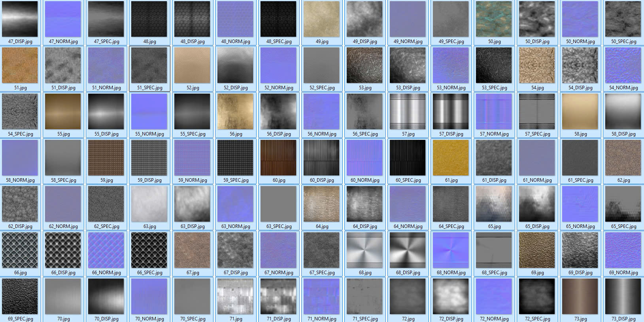
Task: Click the 58.jpg gold texture
Action: (580, 111)
